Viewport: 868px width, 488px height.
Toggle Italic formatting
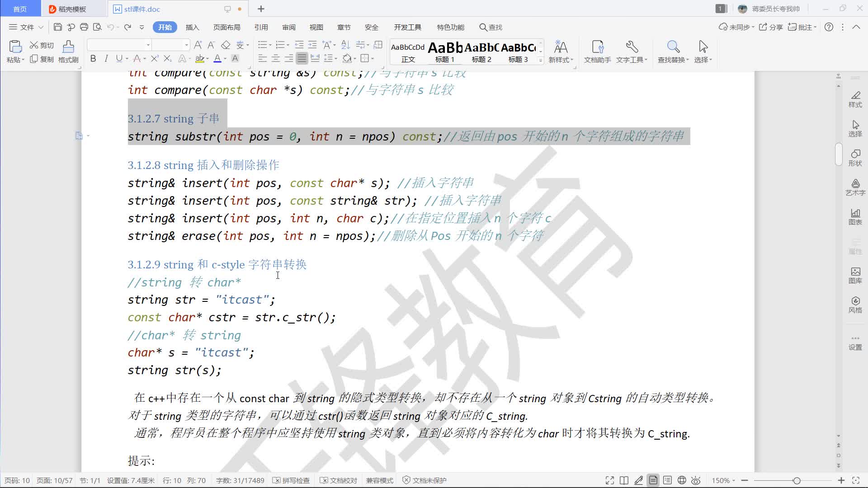(x=106, y=58)
